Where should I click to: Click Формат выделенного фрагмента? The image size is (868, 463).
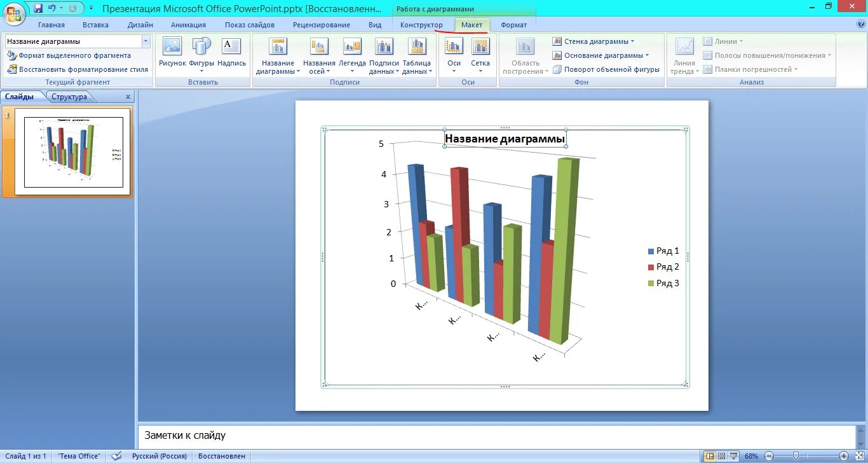coord(69,55)
